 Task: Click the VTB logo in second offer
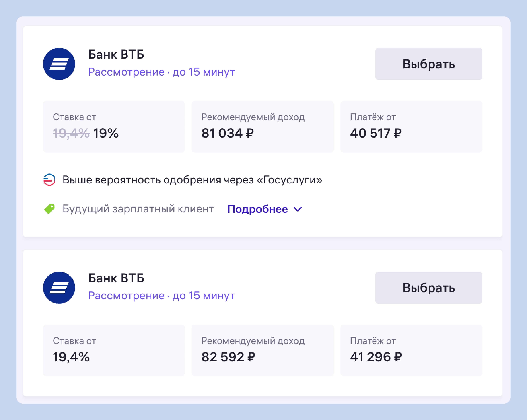click(59, 288)
